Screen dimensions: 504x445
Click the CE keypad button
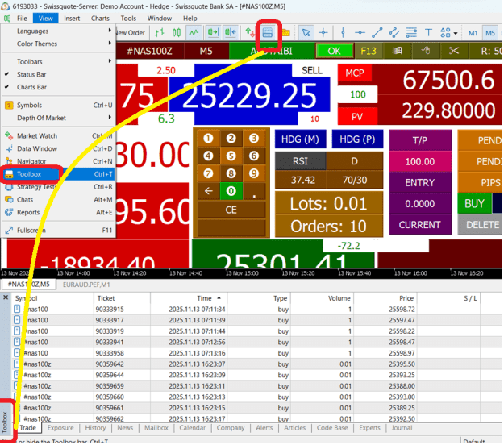coord(231,210)
